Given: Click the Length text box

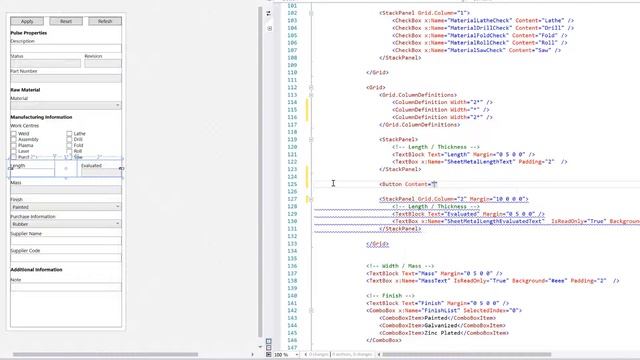Looking at the screenshot, I should pyautogui.click(x=32, y=172).
